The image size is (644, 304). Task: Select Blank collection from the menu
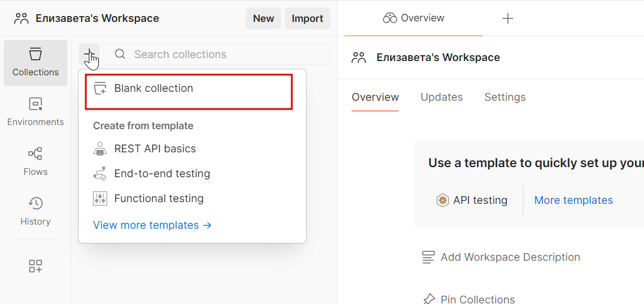153,88
